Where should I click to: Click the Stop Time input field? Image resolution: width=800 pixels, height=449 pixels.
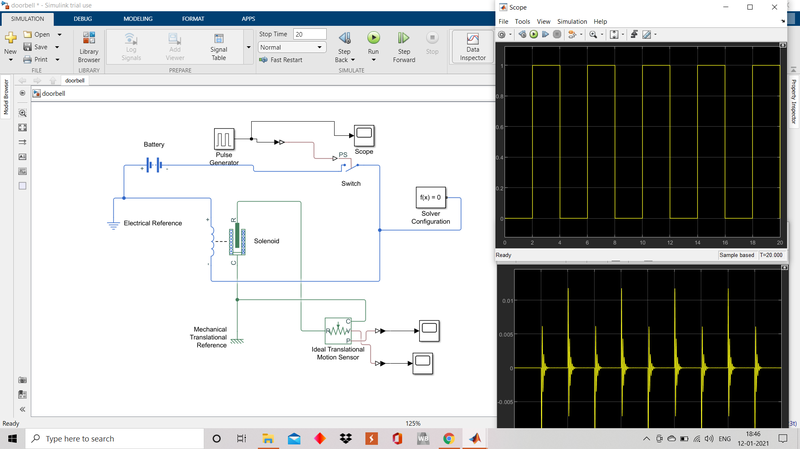pos(310,34)
